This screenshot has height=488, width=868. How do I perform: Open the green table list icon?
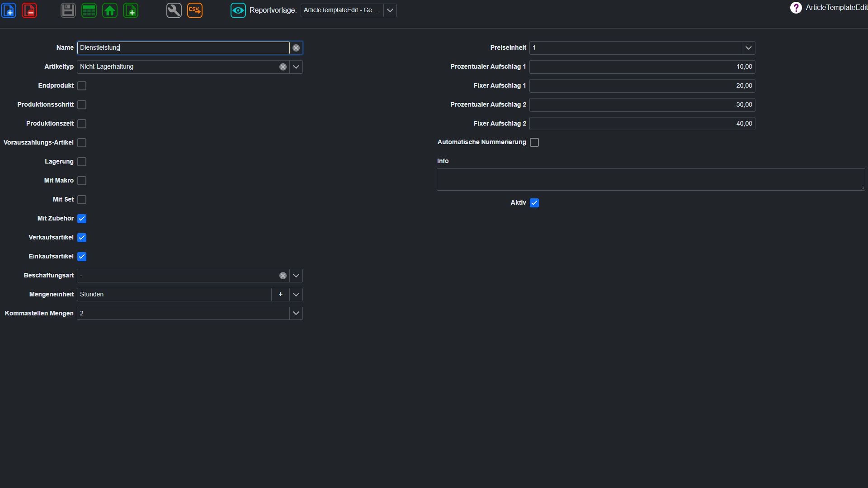[x=89, y=10]
